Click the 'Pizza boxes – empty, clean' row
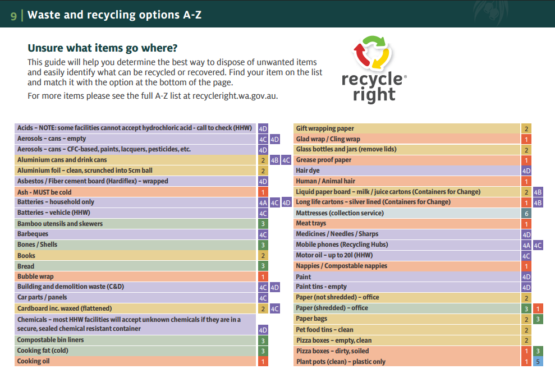Image resolution: width=555 pixels, height=392 pixels. point(407,340)
